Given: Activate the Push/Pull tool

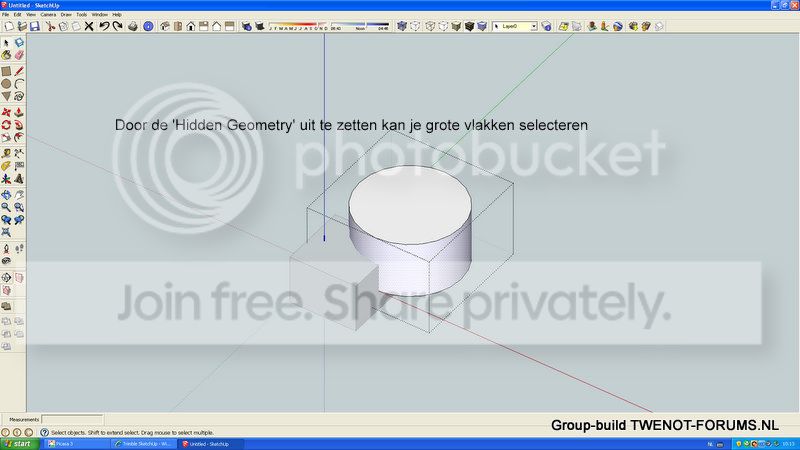Looking at the screenshot, I should [19, 112].
